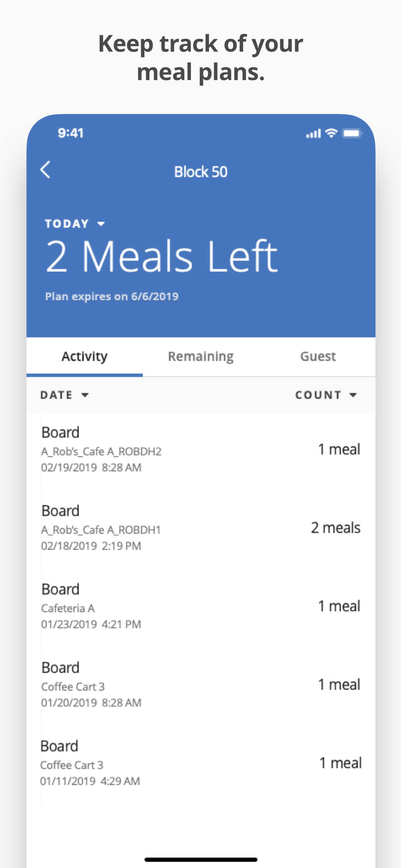Tap the plan expiration date text
This screenshot has height=868, width=401.
pyautogui.click(x=112, y=296)
